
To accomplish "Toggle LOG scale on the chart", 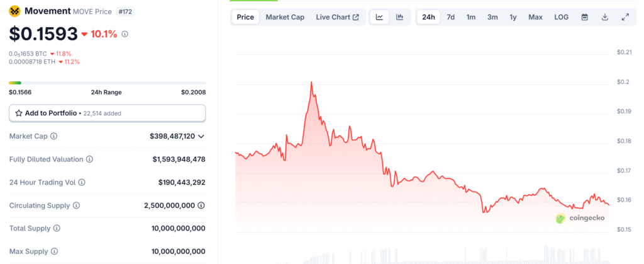I will (561, 17).
